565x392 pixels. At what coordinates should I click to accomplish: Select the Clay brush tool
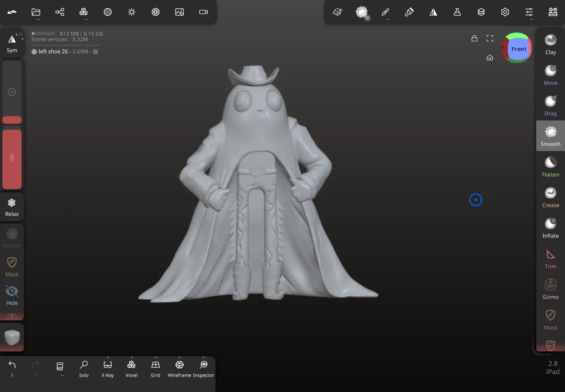coord(551,44)
